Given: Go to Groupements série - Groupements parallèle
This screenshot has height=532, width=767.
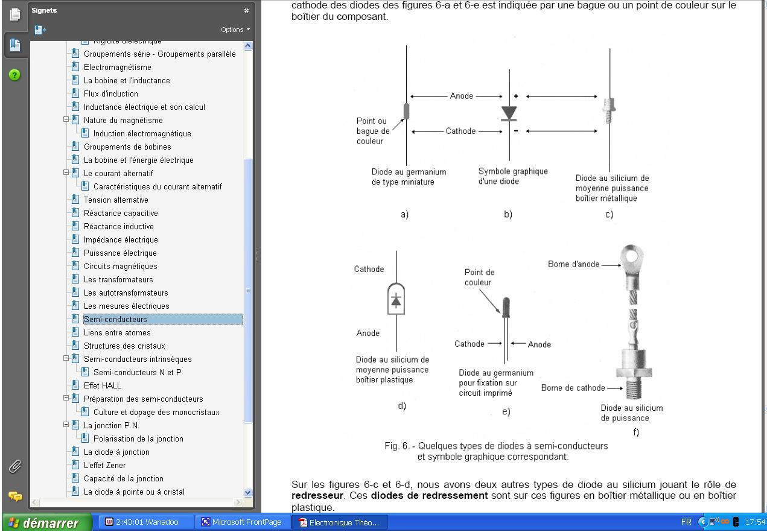Looking at the screenshot, I should point(159,54).
